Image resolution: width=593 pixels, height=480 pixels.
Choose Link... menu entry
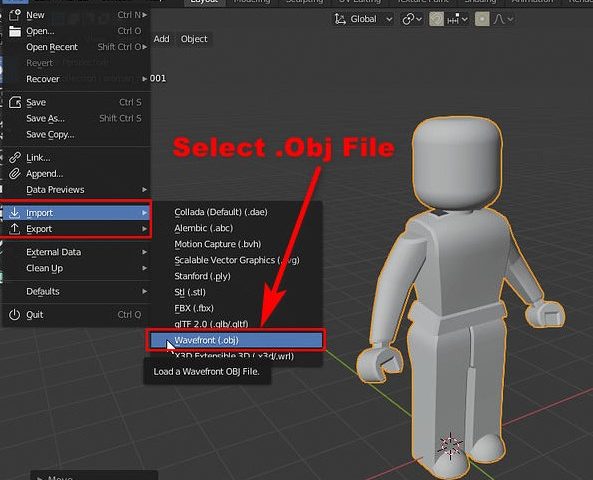point(77,157)
